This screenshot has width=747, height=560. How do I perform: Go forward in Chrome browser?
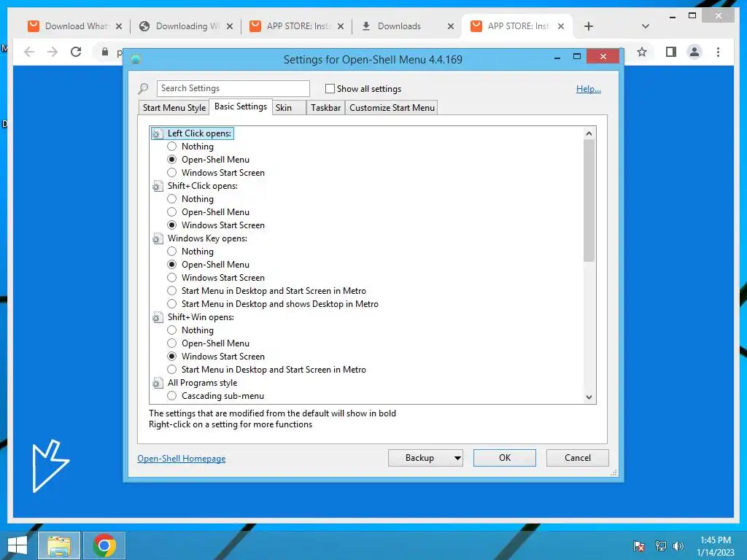coord(53,52)
